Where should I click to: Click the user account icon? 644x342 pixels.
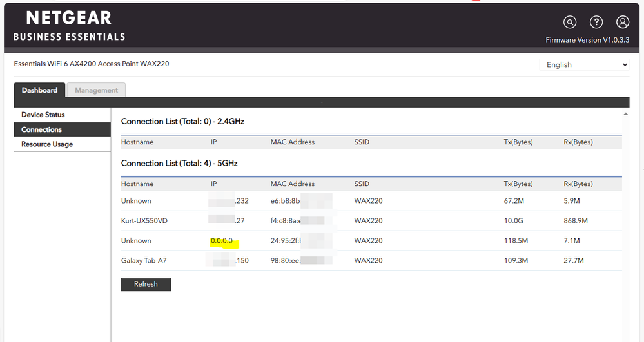(623, 23)
